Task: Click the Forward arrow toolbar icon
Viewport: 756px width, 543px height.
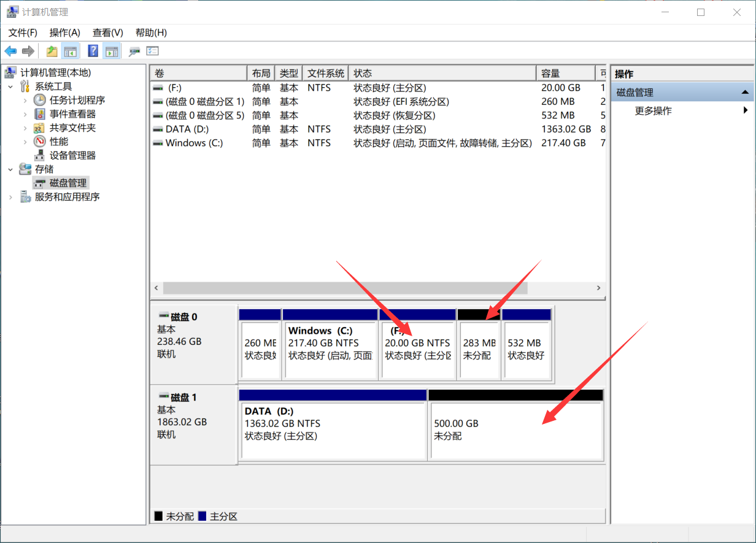Action: pos(28,51)
